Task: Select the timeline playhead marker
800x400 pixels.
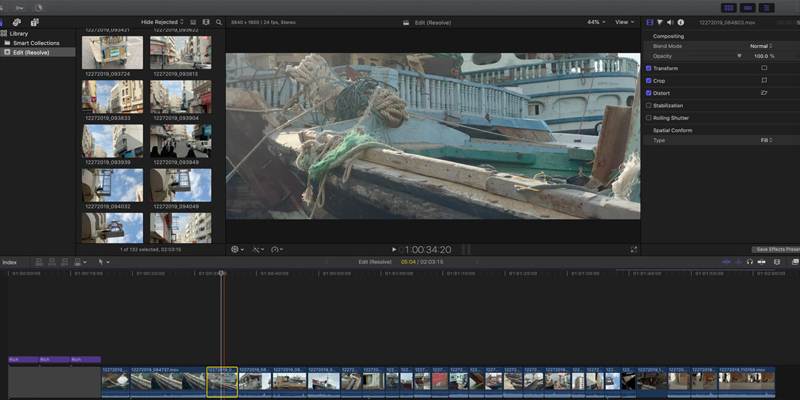Action: [221, 273]
